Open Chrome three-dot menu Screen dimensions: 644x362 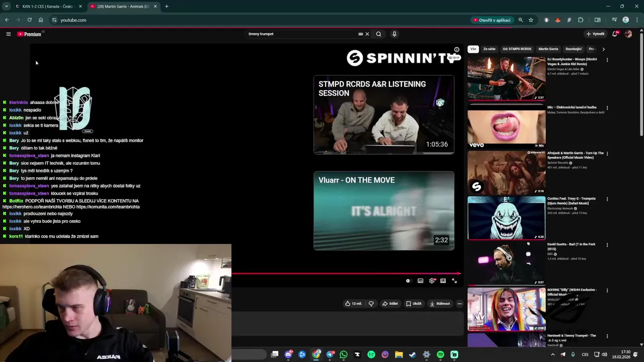click(636, 20)
